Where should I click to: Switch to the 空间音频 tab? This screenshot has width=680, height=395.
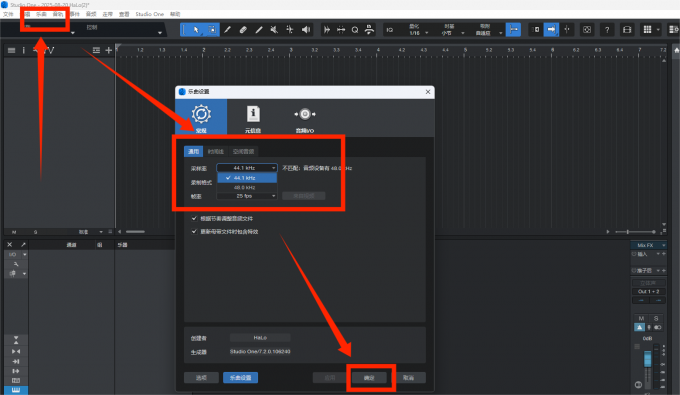243,151
